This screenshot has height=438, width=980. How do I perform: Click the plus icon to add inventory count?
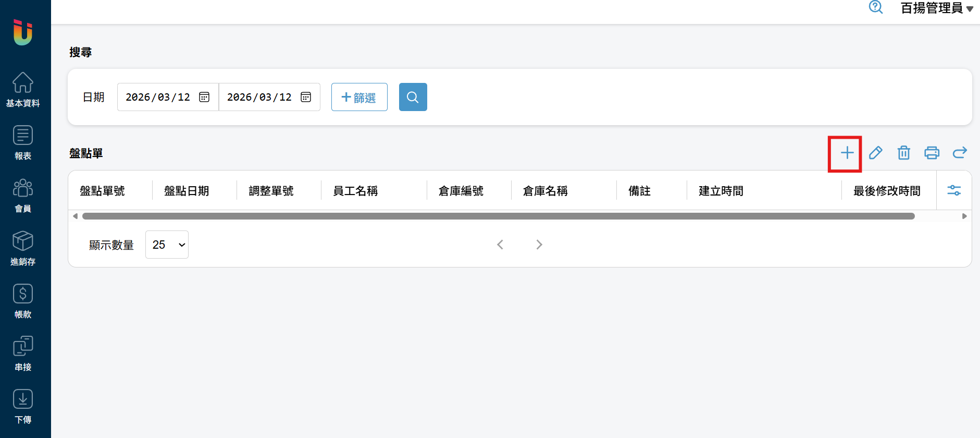(x=847, y=153)
